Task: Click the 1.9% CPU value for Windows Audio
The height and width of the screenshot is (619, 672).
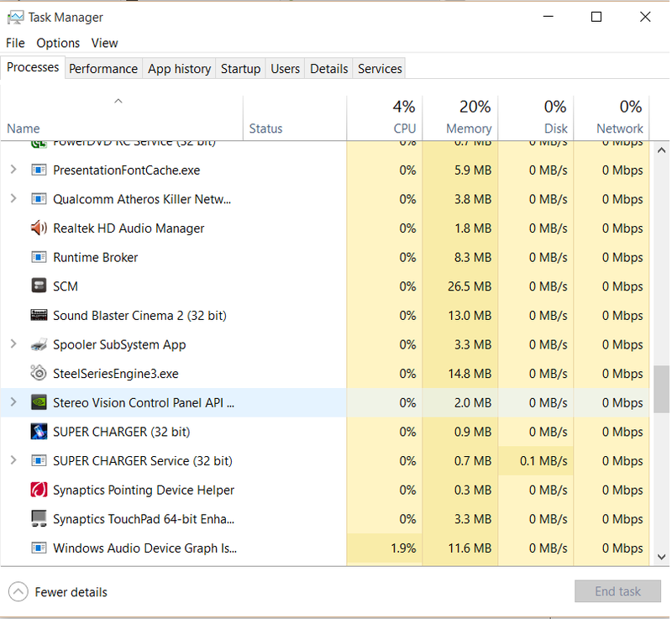Action: tap(403, 548)
